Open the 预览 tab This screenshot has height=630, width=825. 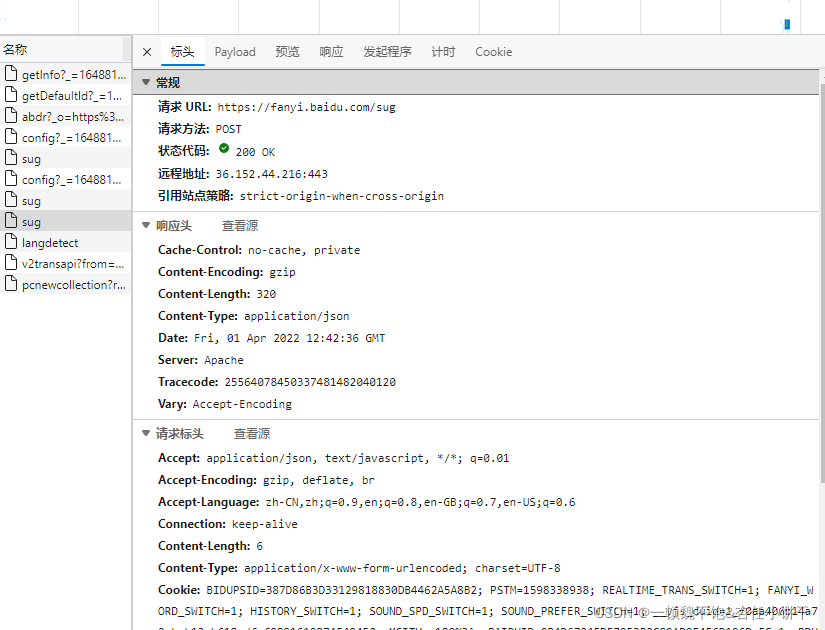click(287, 52)
